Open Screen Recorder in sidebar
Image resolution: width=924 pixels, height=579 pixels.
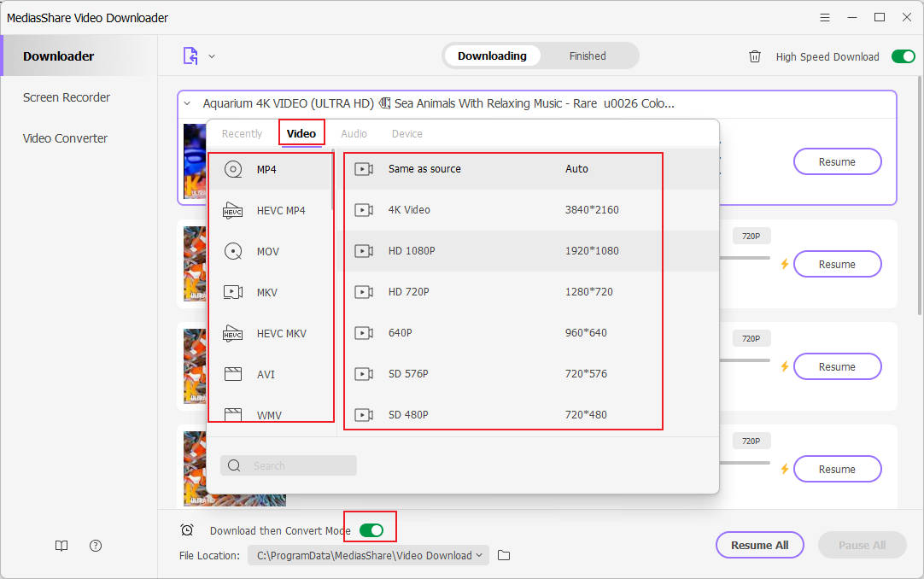point(67,97)
